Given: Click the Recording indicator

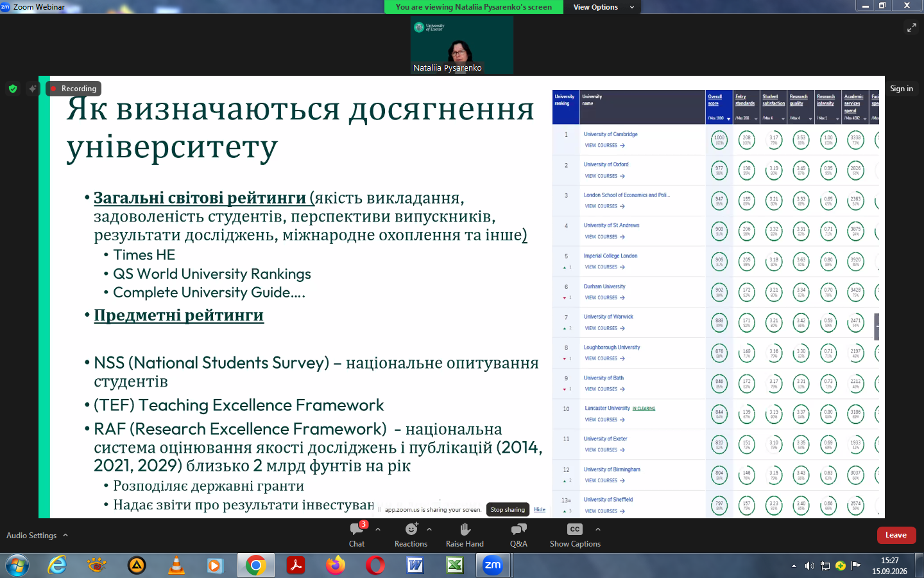Looking at the screenshot, I should click(74, 89).
